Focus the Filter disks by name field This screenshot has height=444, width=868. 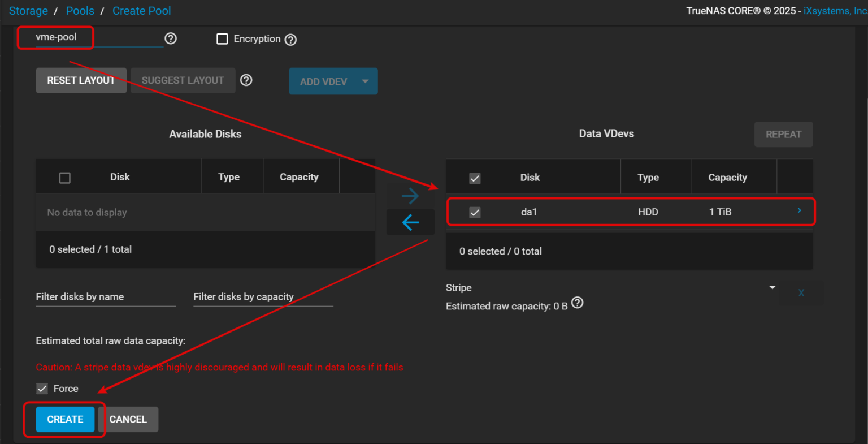click(106, 297)
